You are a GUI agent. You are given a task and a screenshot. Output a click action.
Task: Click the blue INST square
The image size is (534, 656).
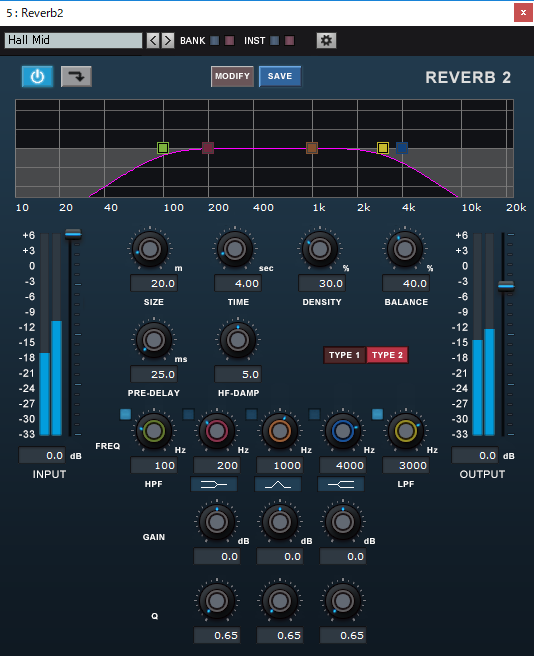(x=275, y=41)
